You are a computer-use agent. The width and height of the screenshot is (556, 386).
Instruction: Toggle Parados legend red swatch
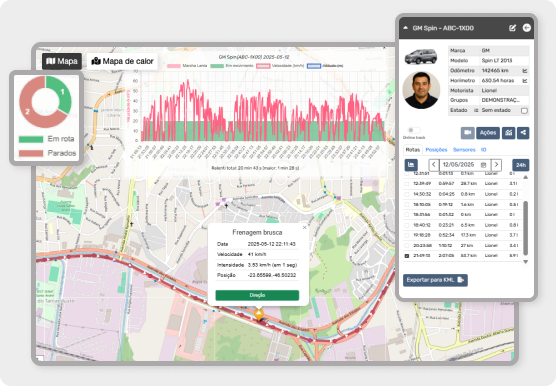tap(31, 153)
